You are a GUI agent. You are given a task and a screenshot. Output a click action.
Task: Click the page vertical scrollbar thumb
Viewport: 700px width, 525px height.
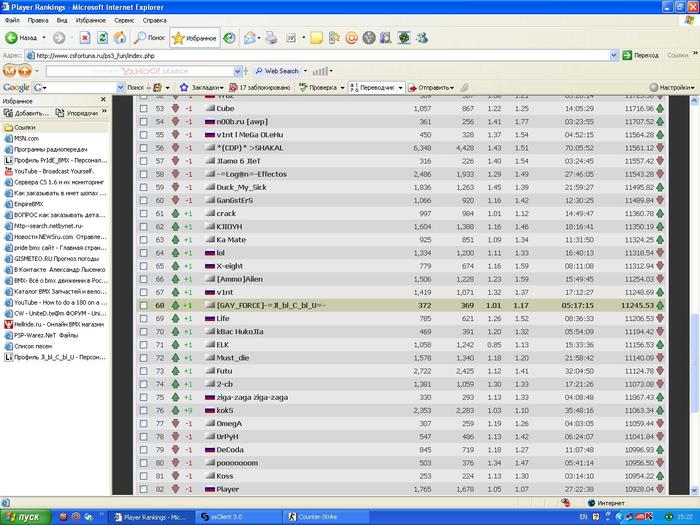click(694, 362)
